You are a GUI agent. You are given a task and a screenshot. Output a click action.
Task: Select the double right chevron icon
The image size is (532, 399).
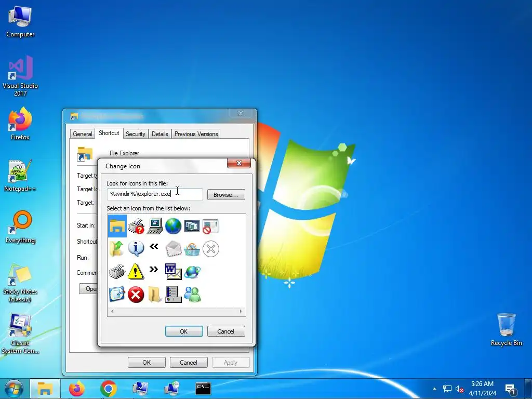[x=154, y=270]
